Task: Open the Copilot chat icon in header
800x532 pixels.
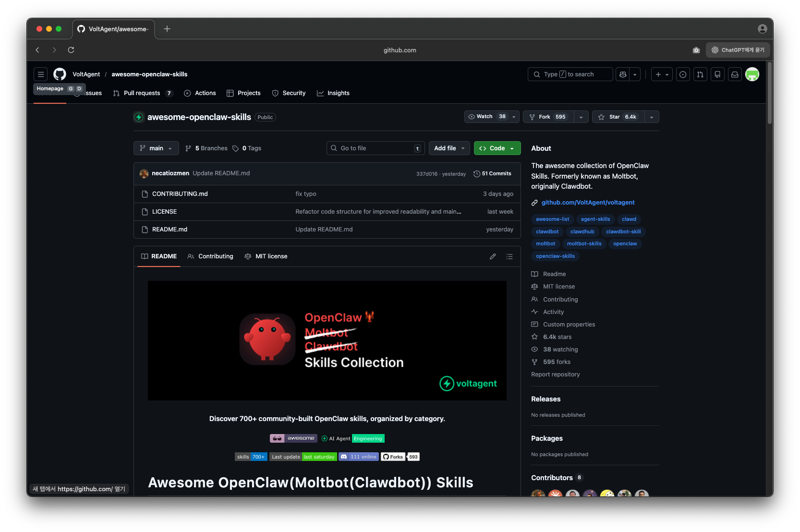Action: click(623, 74)
